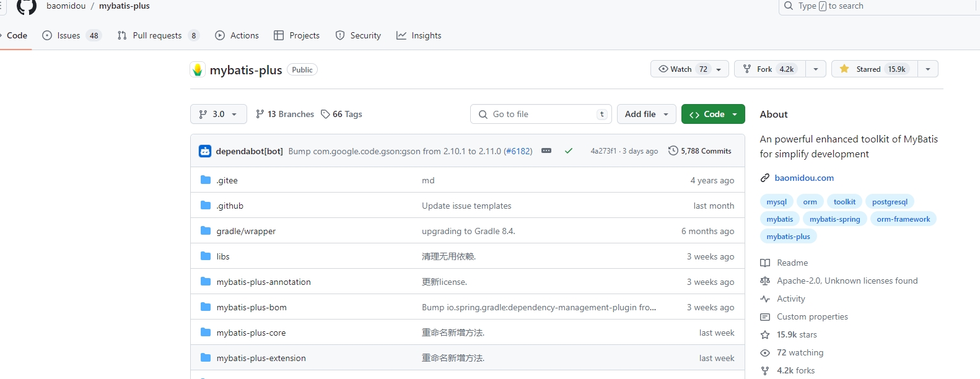Screen dimensions: 980x379
Task: Switch to the Pull requests tab
Action: click(159, 35)
